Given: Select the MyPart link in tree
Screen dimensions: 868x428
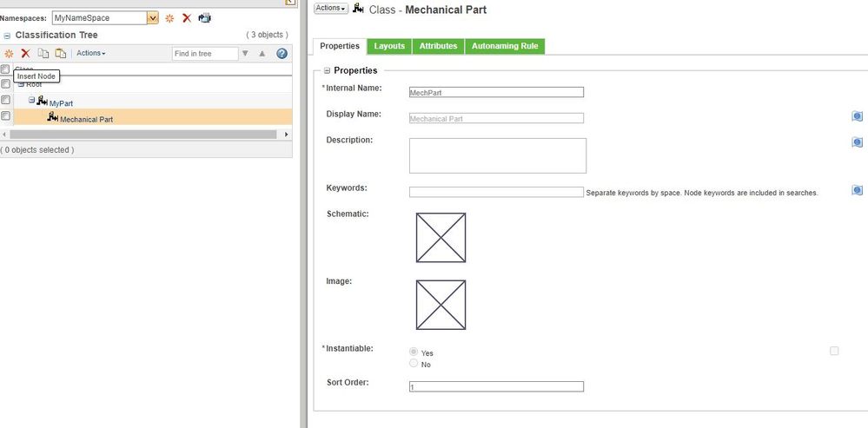Looking at the screenshot, I should point(61,103).
